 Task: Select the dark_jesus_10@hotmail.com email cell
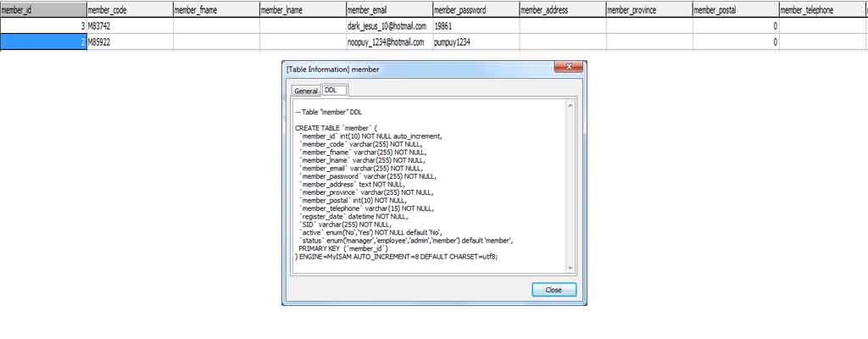click(x=390, y=26)
